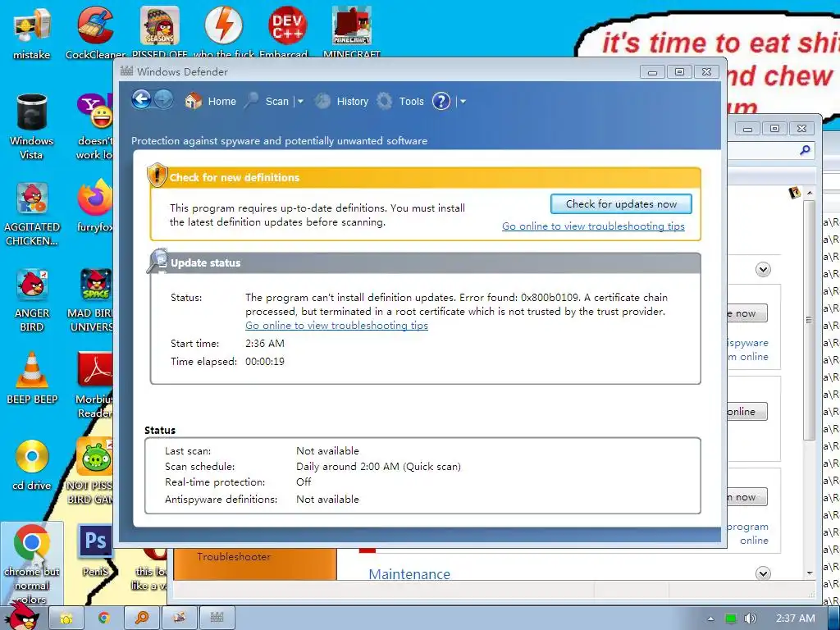Click the Update status magnifier icon
This screenshot has width=840, height=630.
point(157,261)
